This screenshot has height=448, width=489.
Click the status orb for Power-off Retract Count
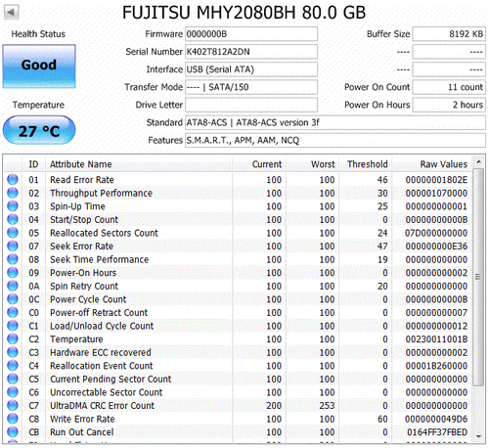click(x=13, y=313)
